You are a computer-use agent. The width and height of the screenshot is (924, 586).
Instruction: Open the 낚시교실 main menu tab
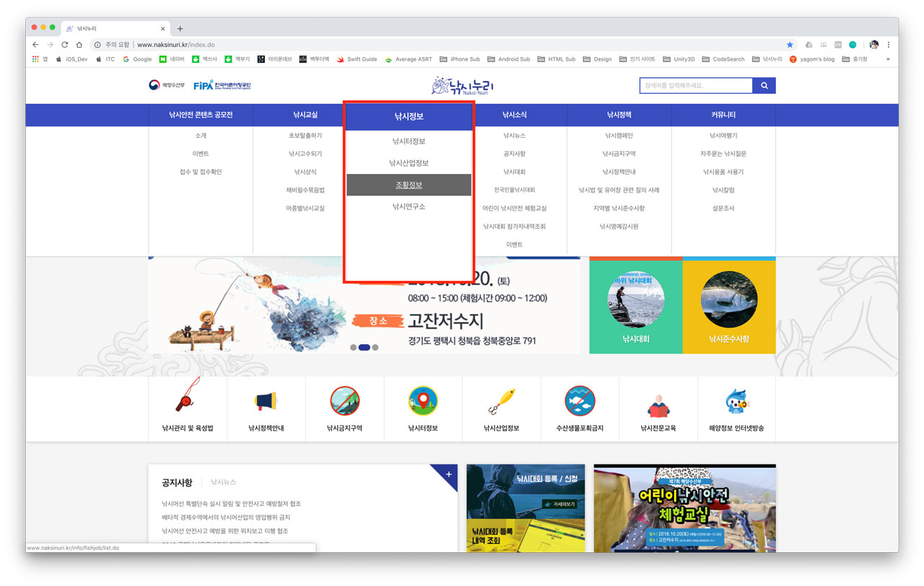(305, 115)
